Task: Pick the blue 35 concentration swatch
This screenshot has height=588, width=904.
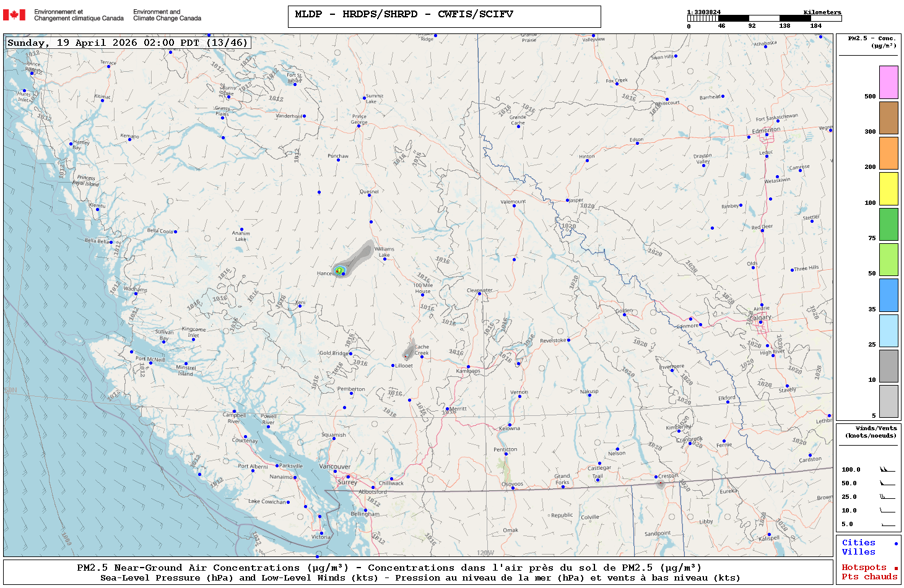Action: click(889, 295)
